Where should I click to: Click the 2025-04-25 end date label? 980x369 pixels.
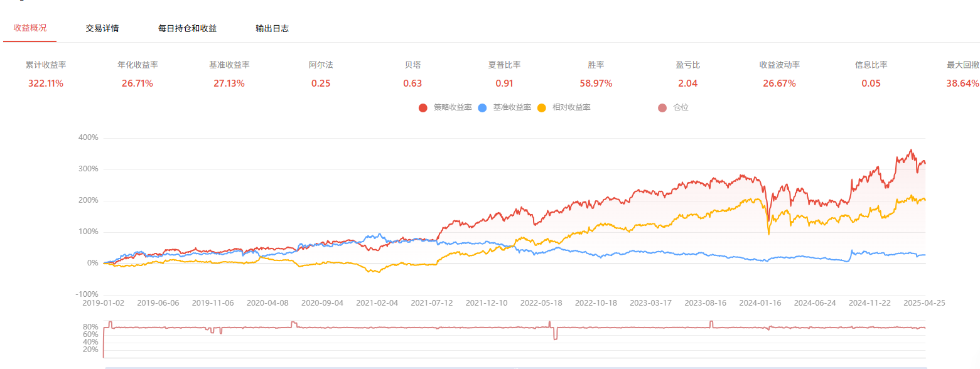924,302
